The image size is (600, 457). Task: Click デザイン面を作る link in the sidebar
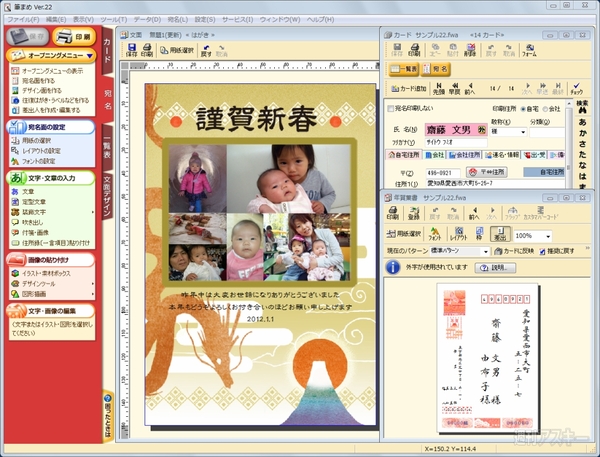[41, 91]
